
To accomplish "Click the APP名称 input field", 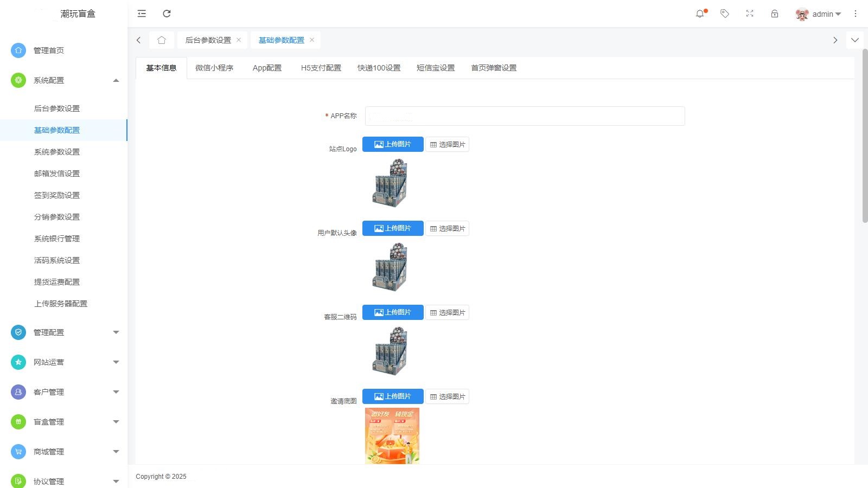I will (x=525, y=116).
